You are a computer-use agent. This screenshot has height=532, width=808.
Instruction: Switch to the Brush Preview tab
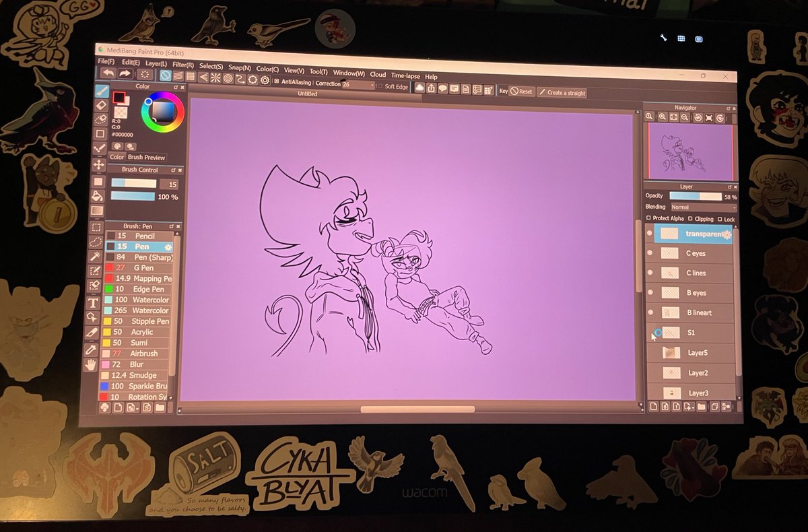click(x=146, y=157)
